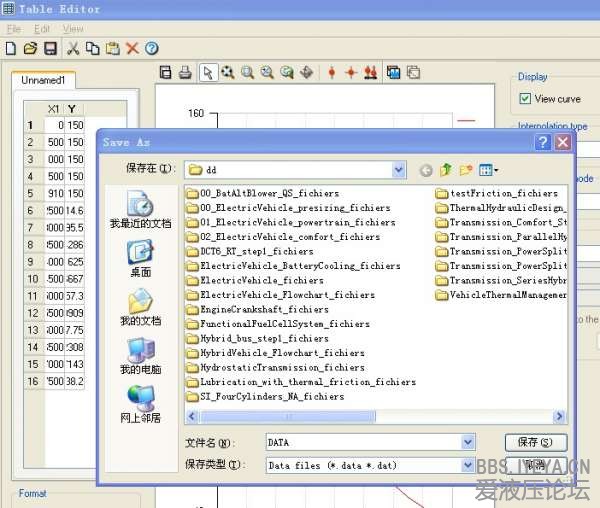Open Help with the question mark icon

[151, 48]
